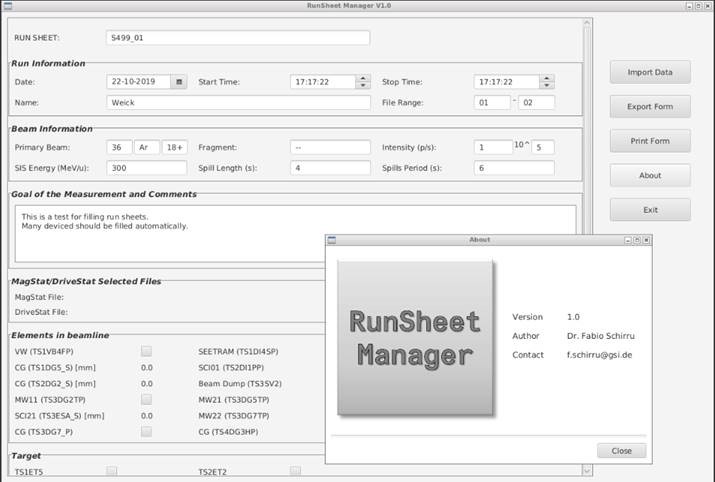
Task: Enable the MW11 (TS3DG2TP) checkbox
Action: pyautogui.click(x=146, y=400)
